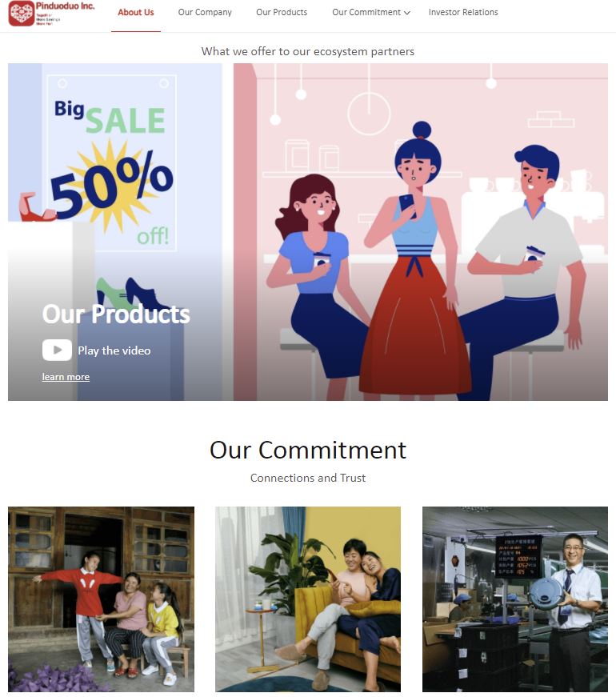
Task: Click the Our Commitment section heading
Action: tap(308, 450)
